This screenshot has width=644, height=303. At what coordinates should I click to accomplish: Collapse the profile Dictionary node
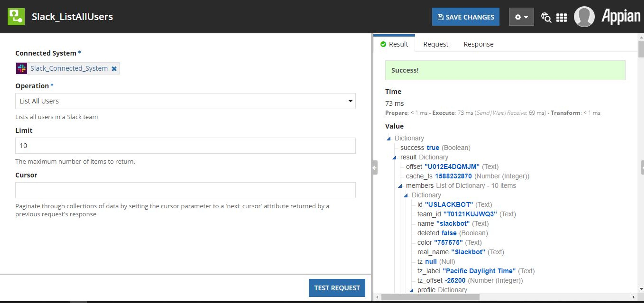411,290
